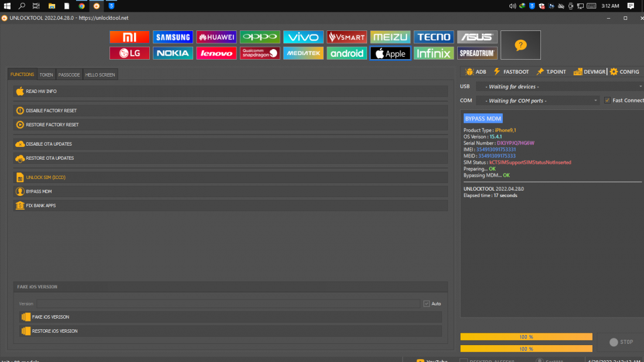644x362 pixels.
Task: Click the IMEI value in log
Action: click(496, 149)
